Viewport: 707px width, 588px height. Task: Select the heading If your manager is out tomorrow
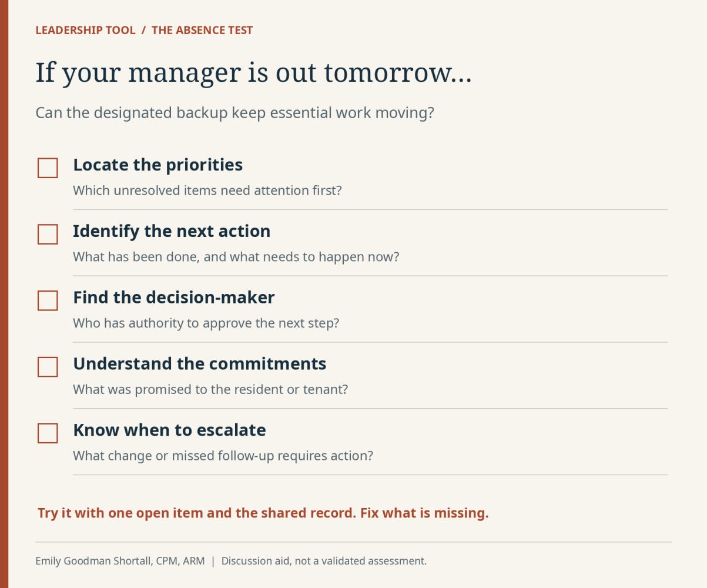point(253,73)
